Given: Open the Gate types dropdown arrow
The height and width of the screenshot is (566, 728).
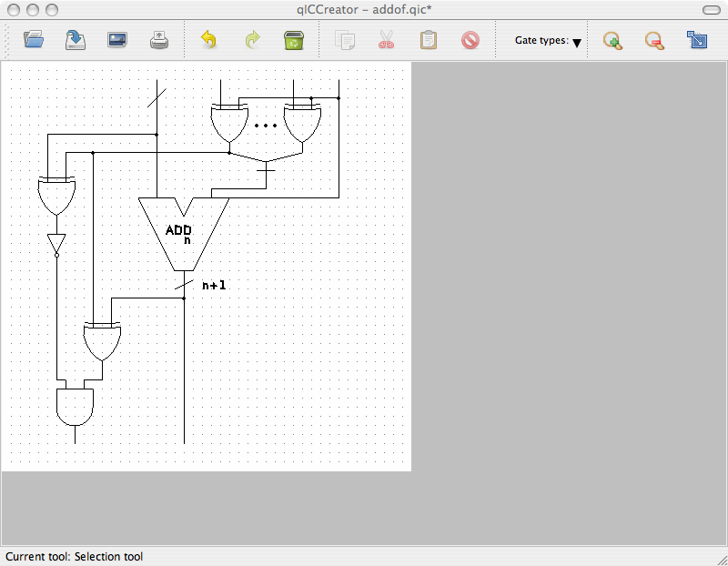Looking at the screenshot, I should click(577, 43).
